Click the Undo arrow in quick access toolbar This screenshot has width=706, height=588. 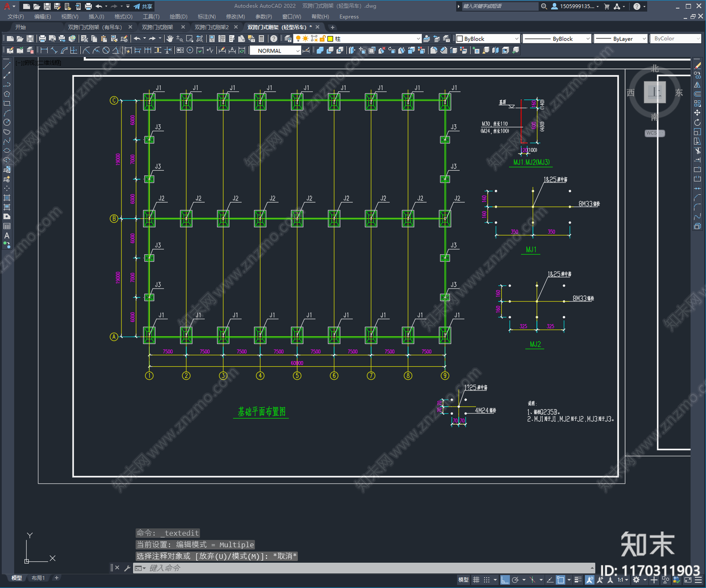coord(99,6)
